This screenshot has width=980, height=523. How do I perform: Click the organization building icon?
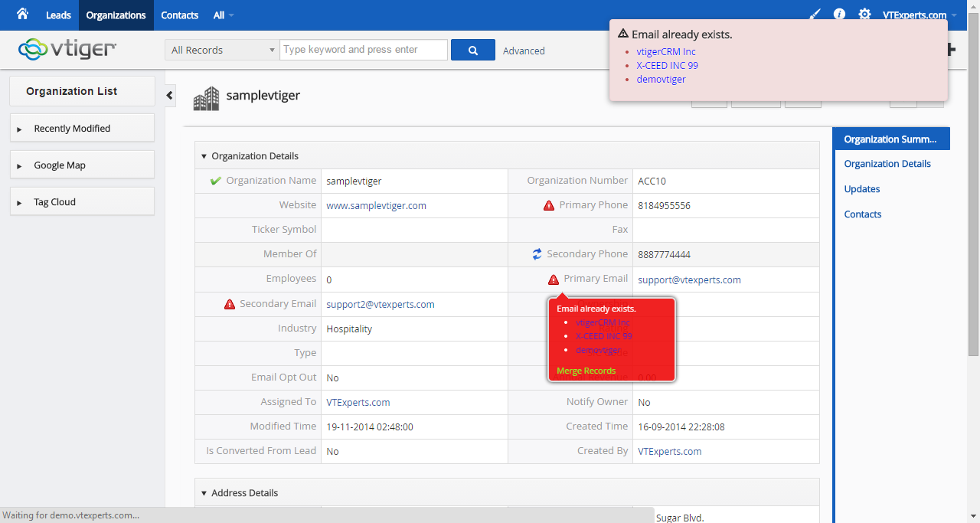pyautogui.click(x=206, y=98)
